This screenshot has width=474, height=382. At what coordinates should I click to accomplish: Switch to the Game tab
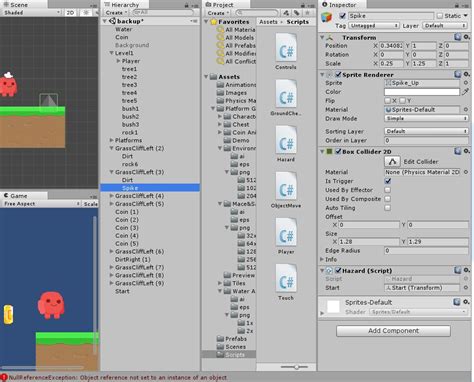23,195
